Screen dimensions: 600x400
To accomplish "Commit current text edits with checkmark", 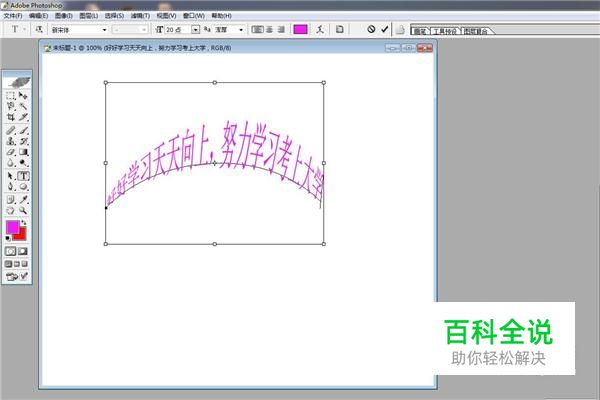I will (x=385, y=29).
